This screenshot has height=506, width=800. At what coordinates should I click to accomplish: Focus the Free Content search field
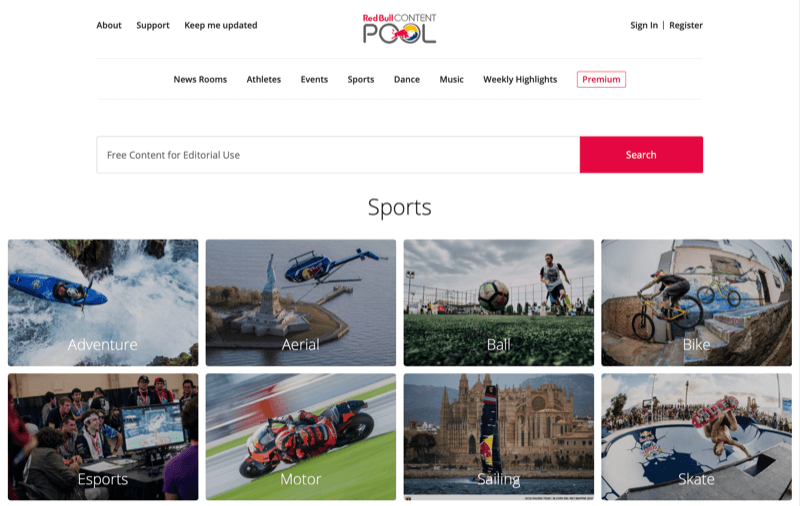coord(338,155)
